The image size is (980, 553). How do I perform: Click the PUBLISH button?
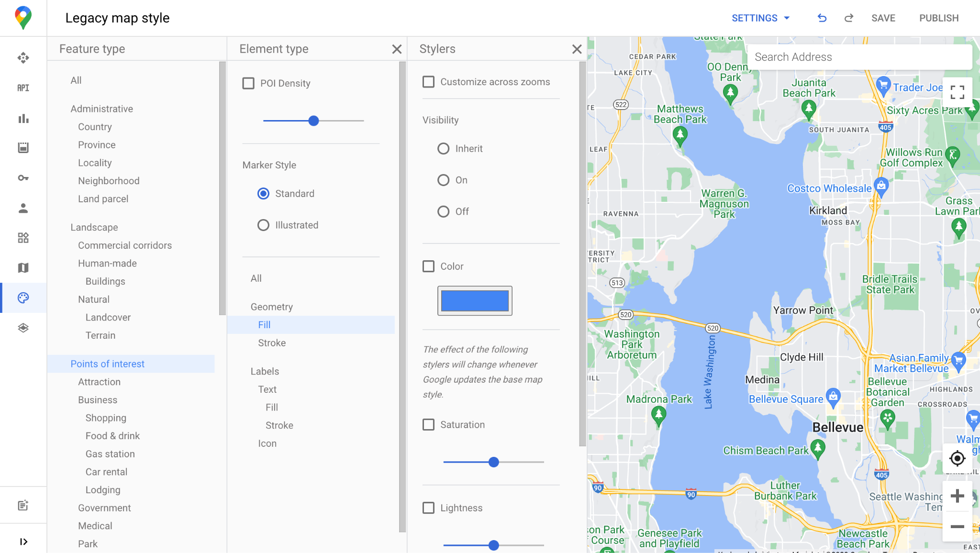click(x=939, y=18)
